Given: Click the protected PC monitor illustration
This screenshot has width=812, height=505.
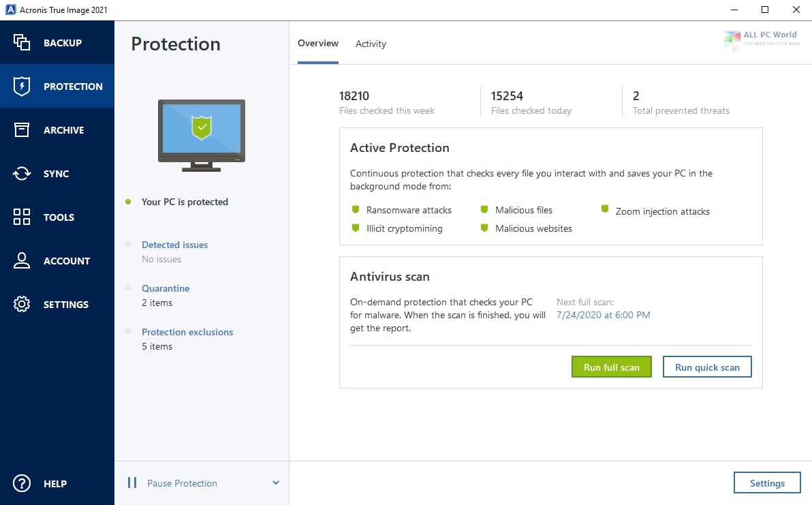Looking at the screenshot, I should point(202,135).
